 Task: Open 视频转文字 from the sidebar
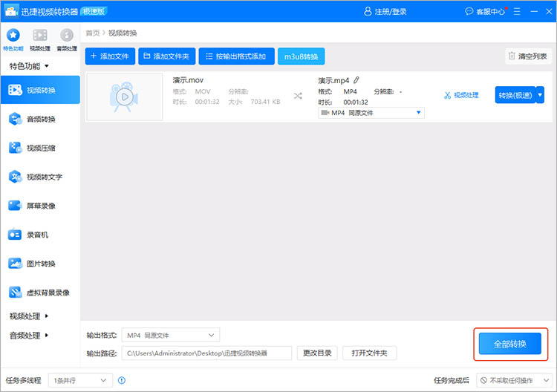point(40,177)
